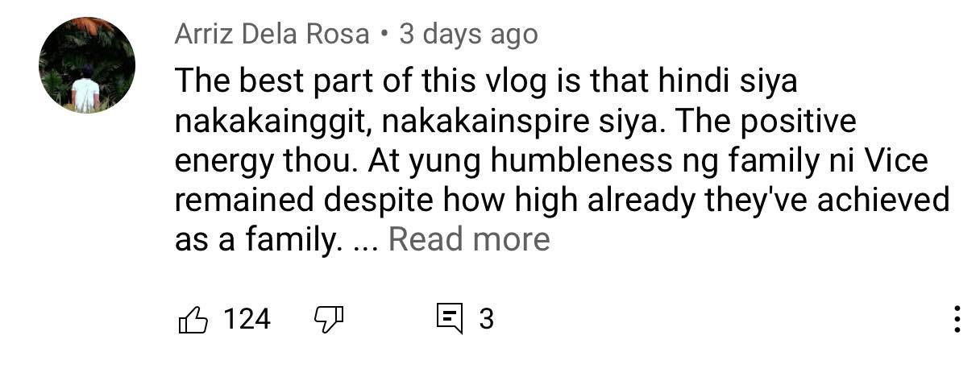
Task: Tap the comment text starting 'The best part'
Action: [x=562, y=160]
